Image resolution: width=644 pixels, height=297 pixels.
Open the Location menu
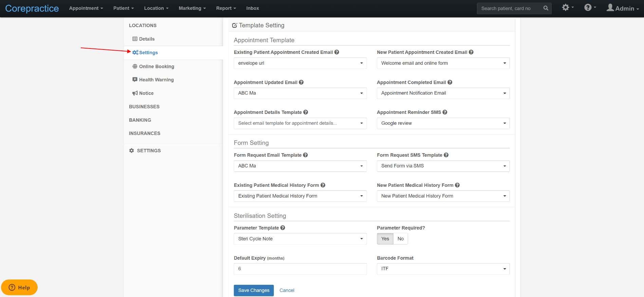156,8
